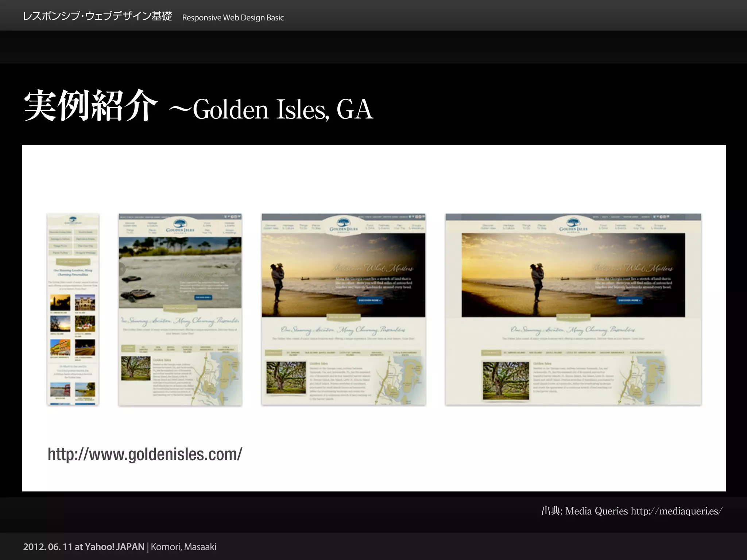Click the coastal map in medium-width screenshot

[x=399, y=380]
